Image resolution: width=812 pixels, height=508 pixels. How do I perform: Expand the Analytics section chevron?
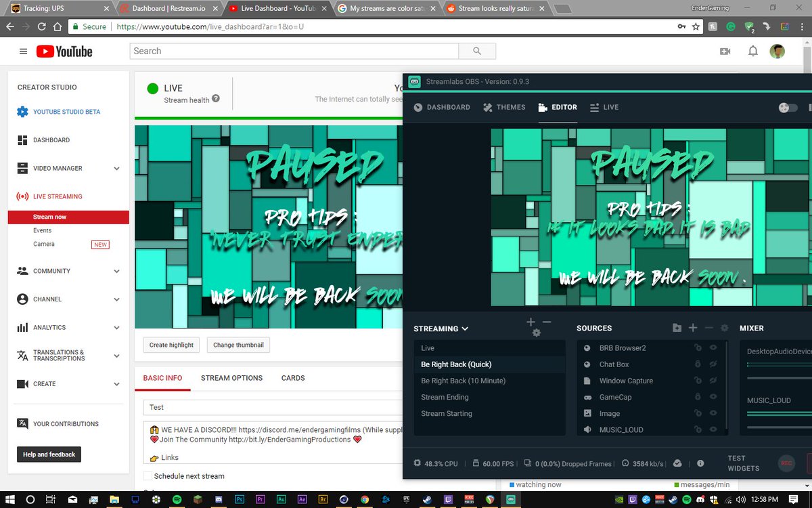pos(116,328)
